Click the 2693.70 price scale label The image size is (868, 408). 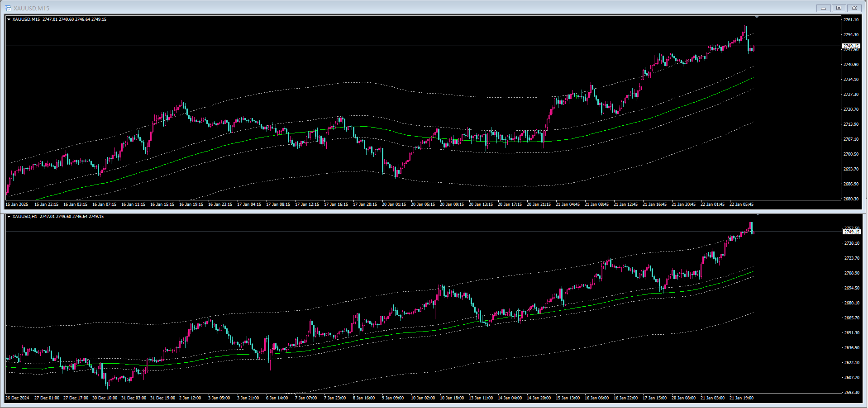coord(851,169)
